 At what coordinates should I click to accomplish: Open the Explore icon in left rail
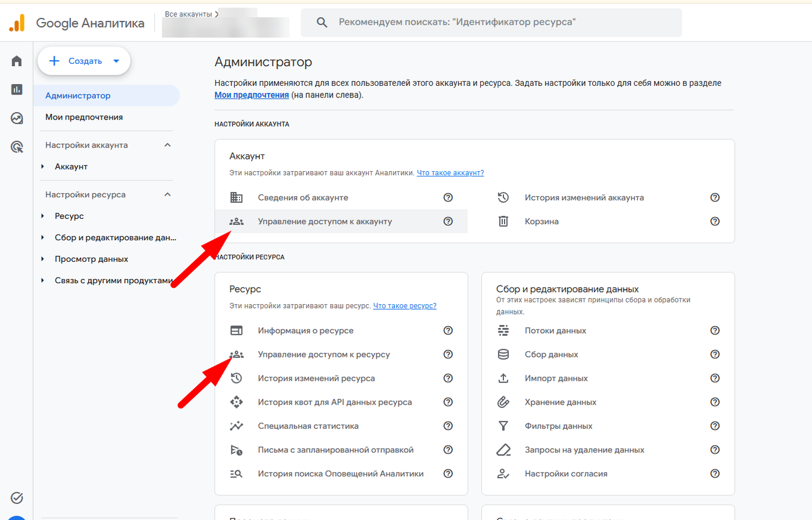click(17, 118)
